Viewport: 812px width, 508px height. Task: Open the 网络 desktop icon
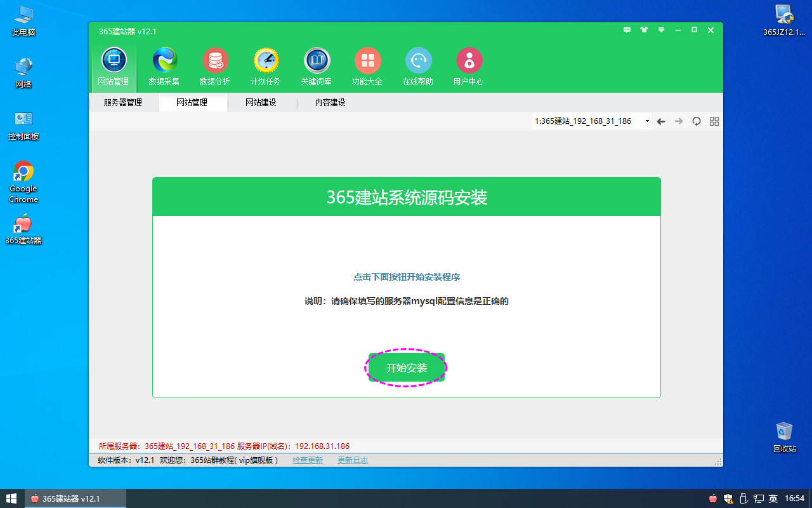coord(23,73)
